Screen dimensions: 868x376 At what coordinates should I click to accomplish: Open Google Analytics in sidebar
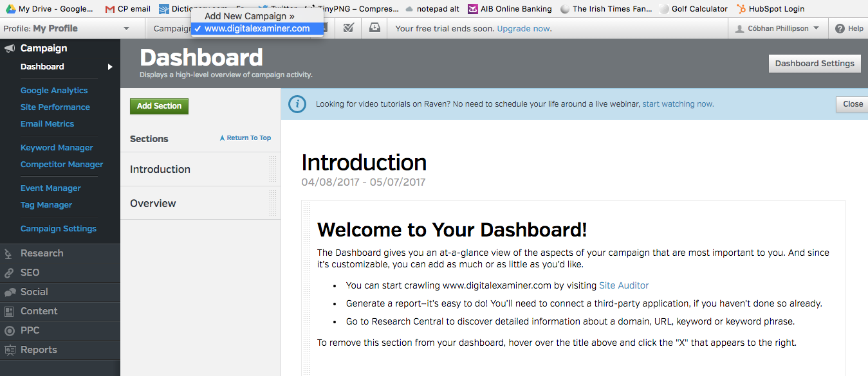(x=54, y=91)
